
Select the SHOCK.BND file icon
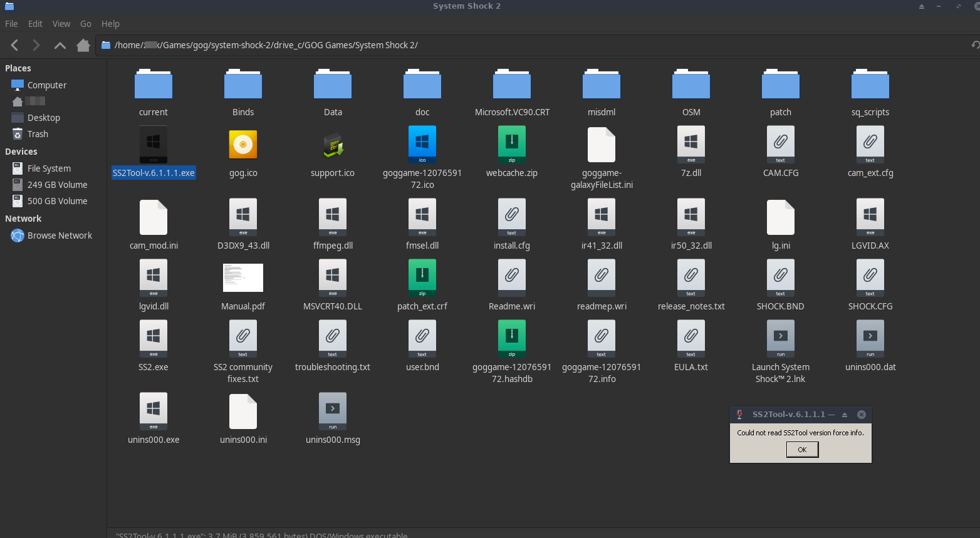coord(781,278)
